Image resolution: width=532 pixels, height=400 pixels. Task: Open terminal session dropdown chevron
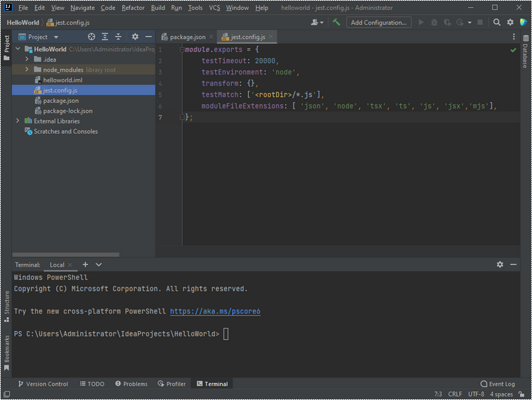coord(99,265)
